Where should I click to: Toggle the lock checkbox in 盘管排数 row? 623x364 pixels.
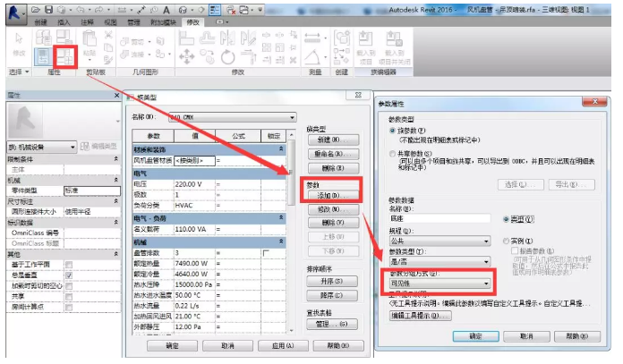tap(266, 253)
